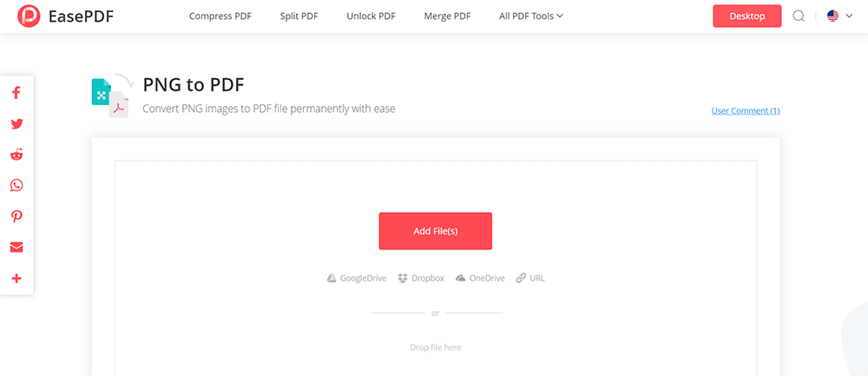Open the search magnifier icon
The image size is (868, 376).
pyautogui.click(x=799, y=16)
